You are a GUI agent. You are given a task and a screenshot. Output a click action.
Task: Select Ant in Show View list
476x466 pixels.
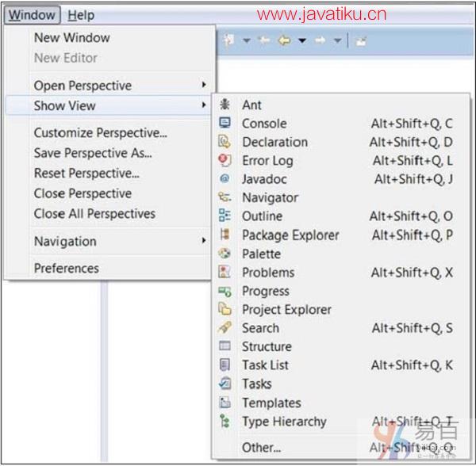click(340, 105)
